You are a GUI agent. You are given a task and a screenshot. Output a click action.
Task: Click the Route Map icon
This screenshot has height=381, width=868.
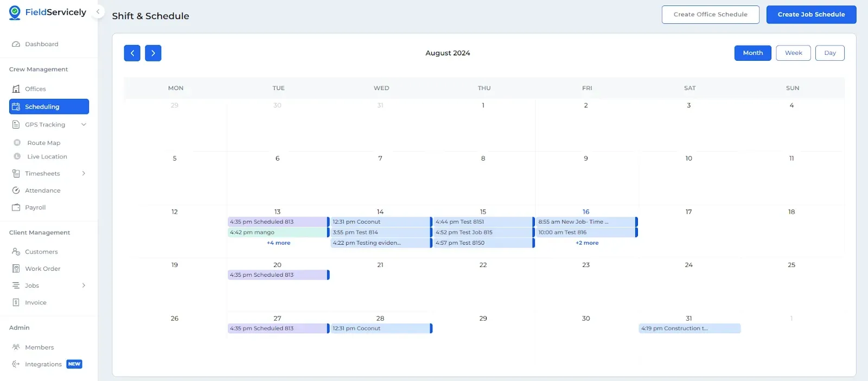coord(17,143)
